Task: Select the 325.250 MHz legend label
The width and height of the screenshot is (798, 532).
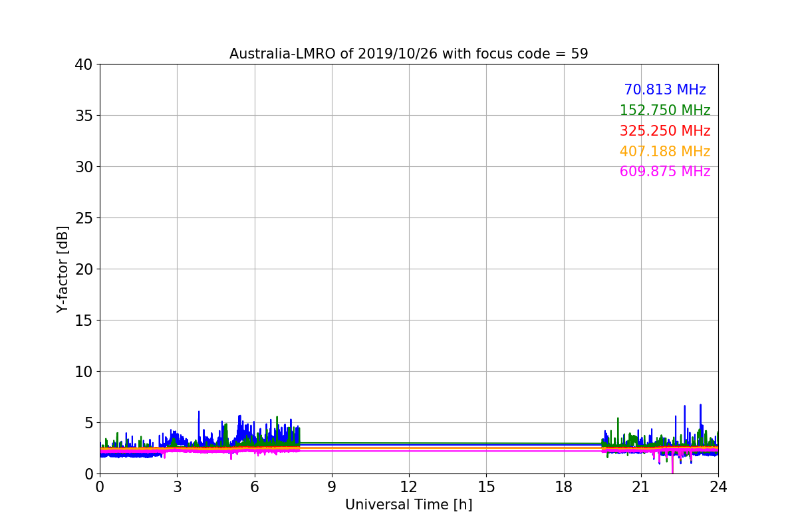Action: [665, 131]
